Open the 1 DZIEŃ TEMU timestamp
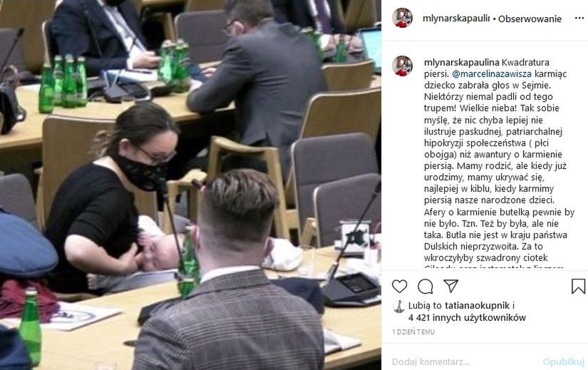The image size is (588, 370). click(x=413, y=332)
